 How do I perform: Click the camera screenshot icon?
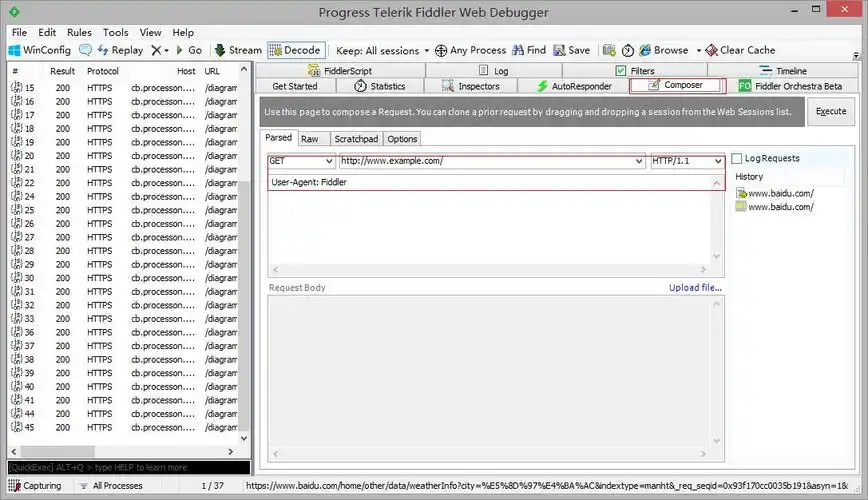point(609,50)
